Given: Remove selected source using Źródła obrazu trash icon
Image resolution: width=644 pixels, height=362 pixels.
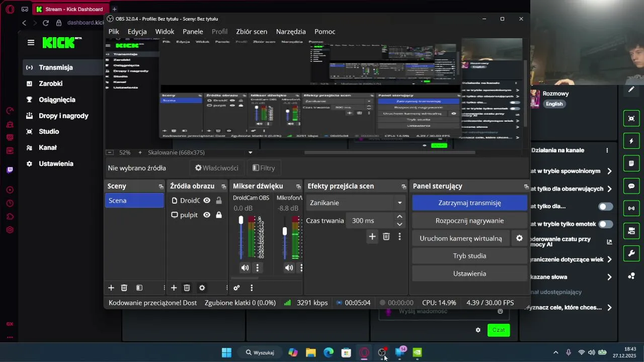Looking at the screenshot, I should (187, 288).
